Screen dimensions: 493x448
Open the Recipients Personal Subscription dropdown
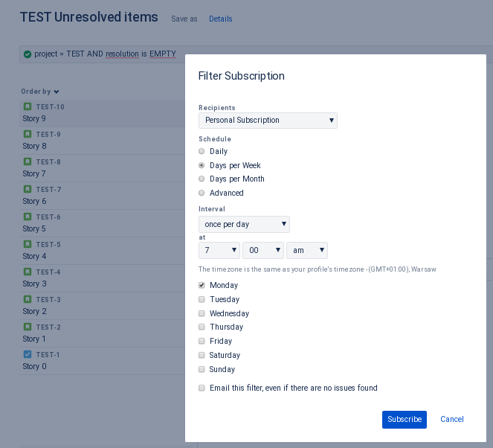click(x=268, y=121)
